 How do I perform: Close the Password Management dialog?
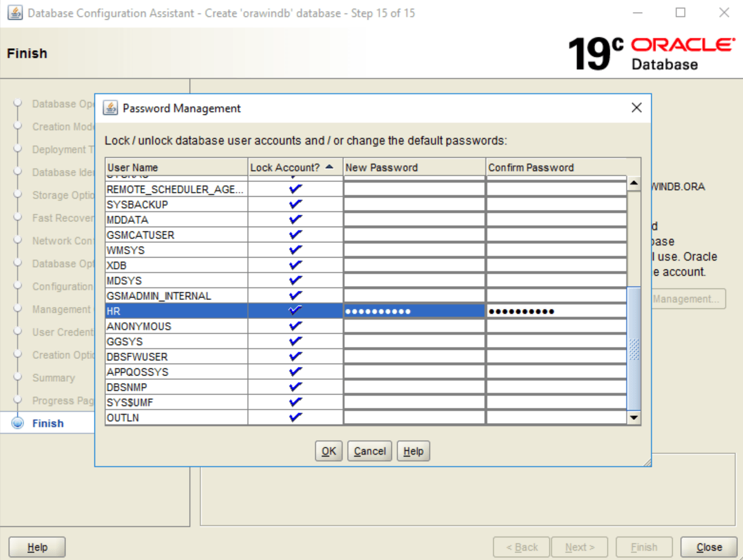[x=636, y=108]
